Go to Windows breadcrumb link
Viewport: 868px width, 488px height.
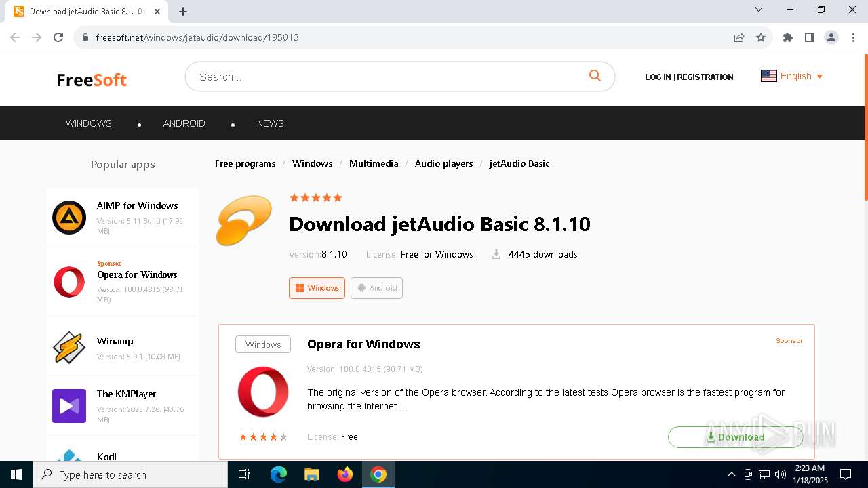pyautogui.click(x=312, y=163)
